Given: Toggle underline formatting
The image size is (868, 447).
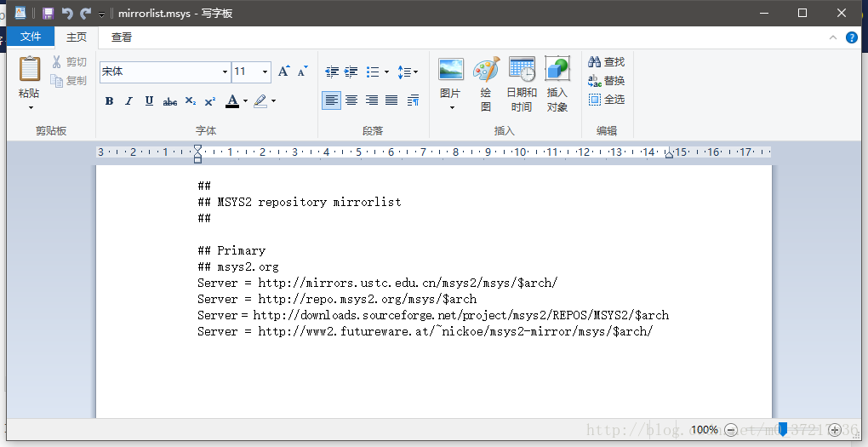Looking at the screenshot, I should click(149, 100).
